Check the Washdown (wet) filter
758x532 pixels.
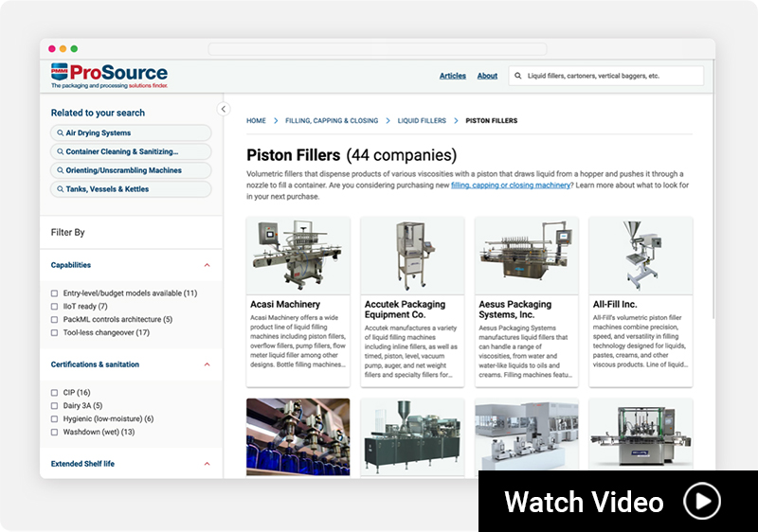point(55,432)
